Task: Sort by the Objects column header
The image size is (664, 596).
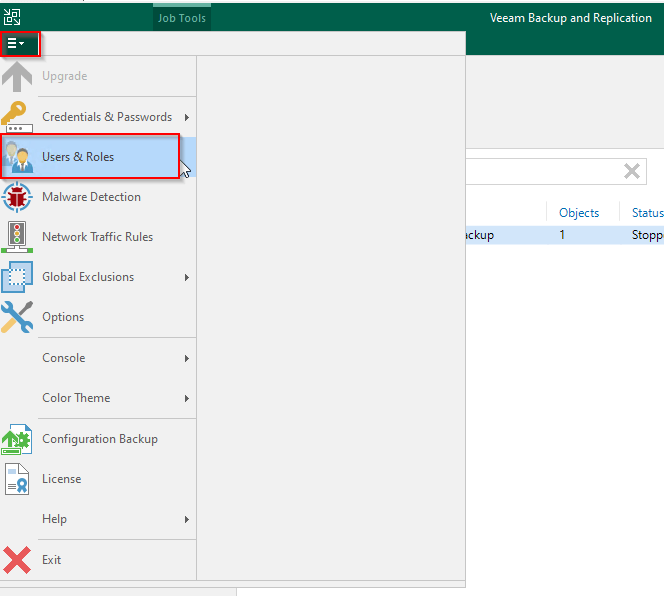Action: (x=579, y=213)
